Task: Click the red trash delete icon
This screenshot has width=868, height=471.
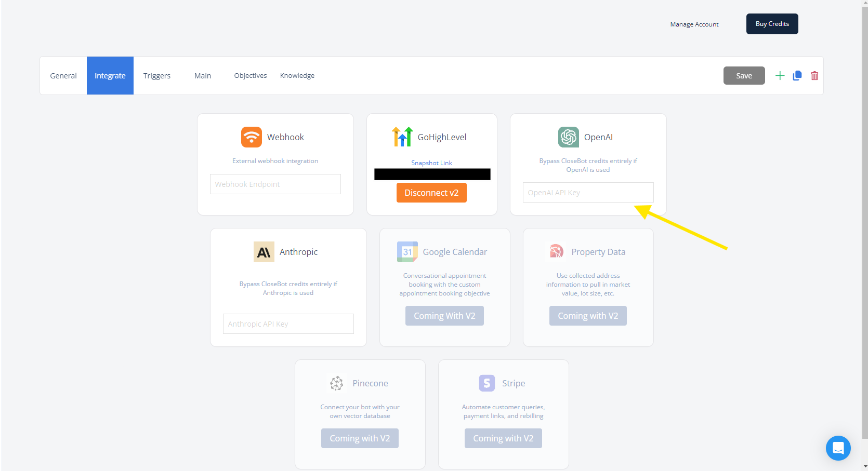Action: 814,76
